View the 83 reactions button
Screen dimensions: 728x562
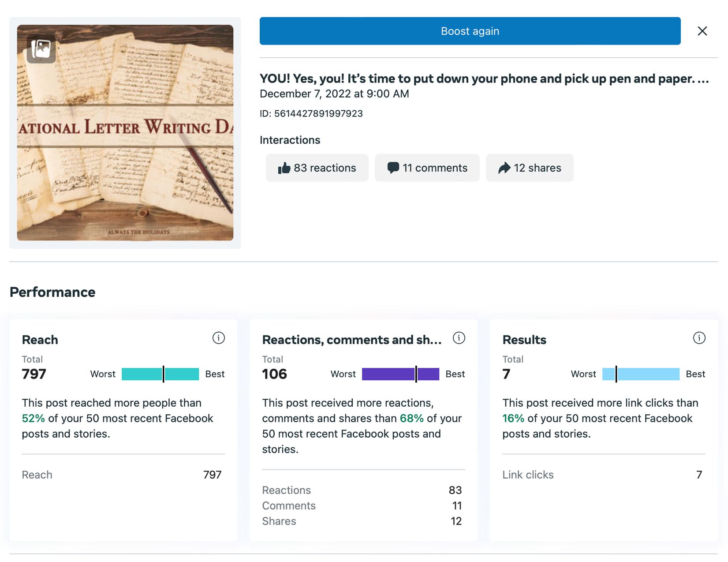click(317, 168)
